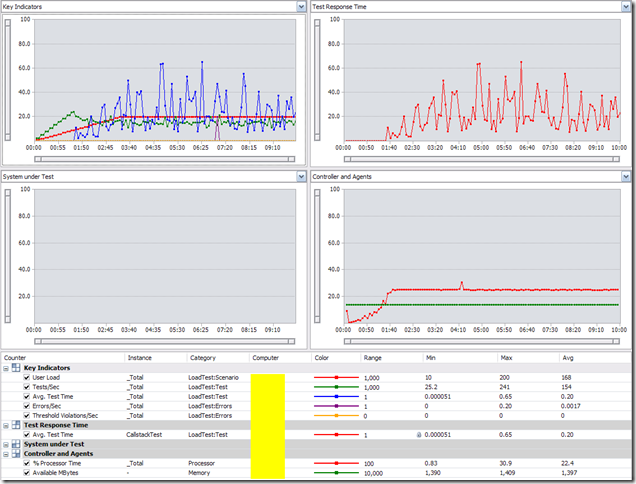Collapse the Test Response Time tree group
636x484 pixels.
(6, 426)
